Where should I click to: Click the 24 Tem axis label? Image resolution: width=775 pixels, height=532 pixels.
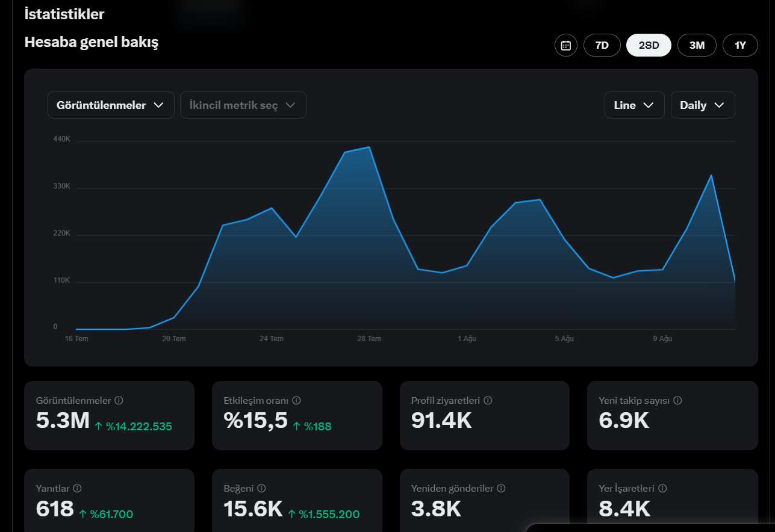[x=272, y=339]
